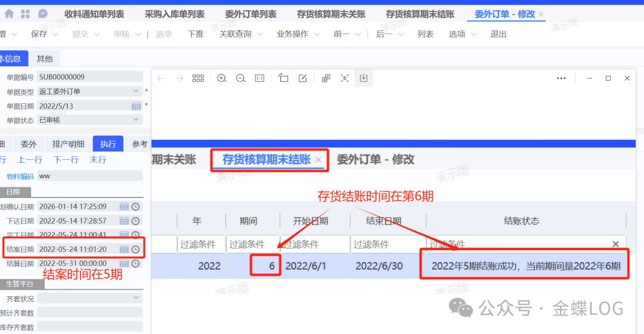
Task: Click the clock icon beside 结案日期
Action: point(135,249)
